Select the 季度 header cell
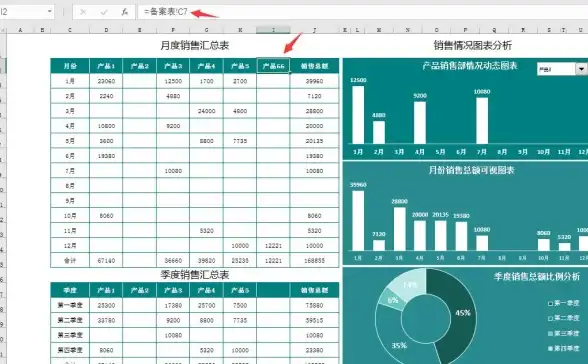This screenshot has height=364, width=588. coord(70,290)
